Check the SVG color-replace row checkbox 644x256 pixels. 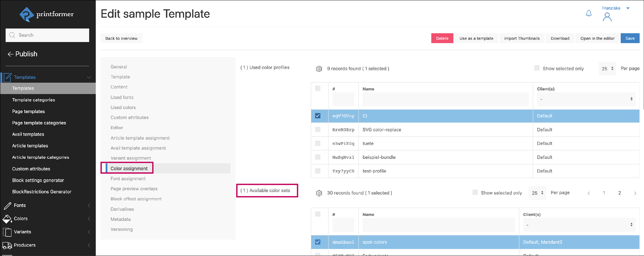(x=318, y=130)
